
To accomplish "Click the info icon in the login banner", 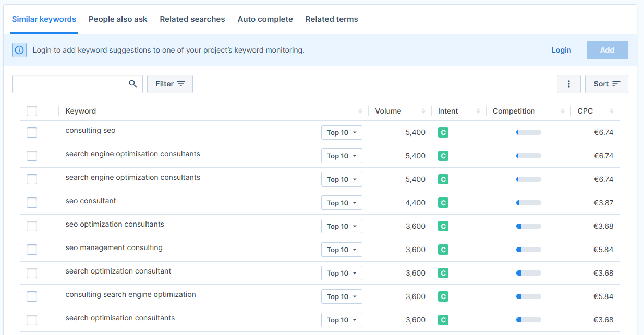I will (19, 50).
